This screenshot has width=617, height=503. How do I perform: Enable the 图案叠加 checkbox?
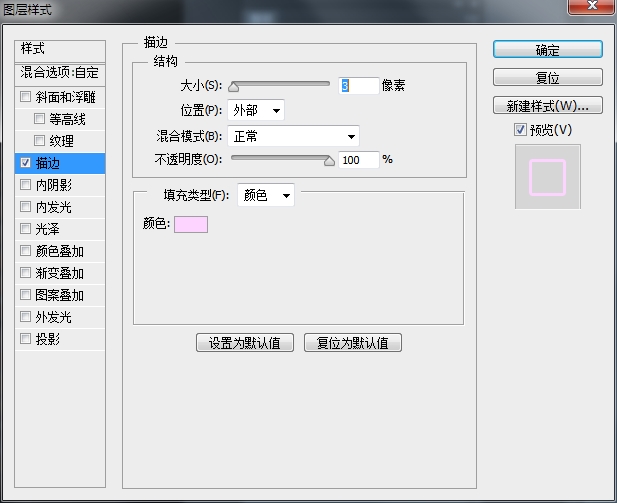[x=26, y=295]
